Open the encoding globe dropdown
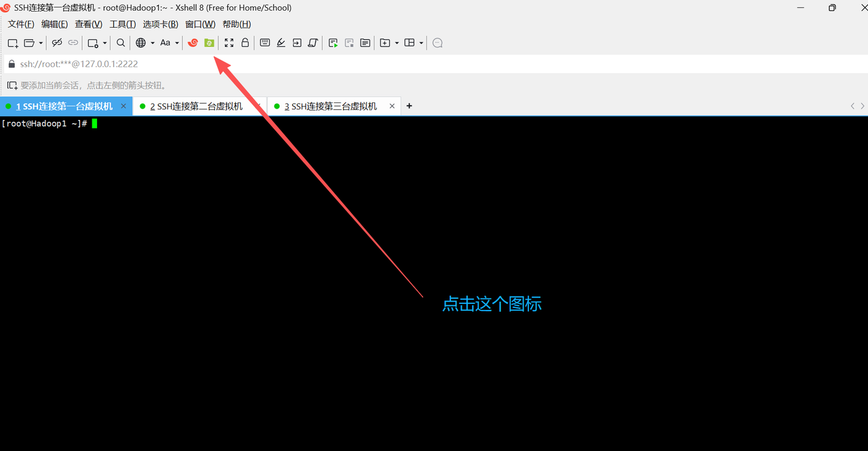 pos(141,43)
